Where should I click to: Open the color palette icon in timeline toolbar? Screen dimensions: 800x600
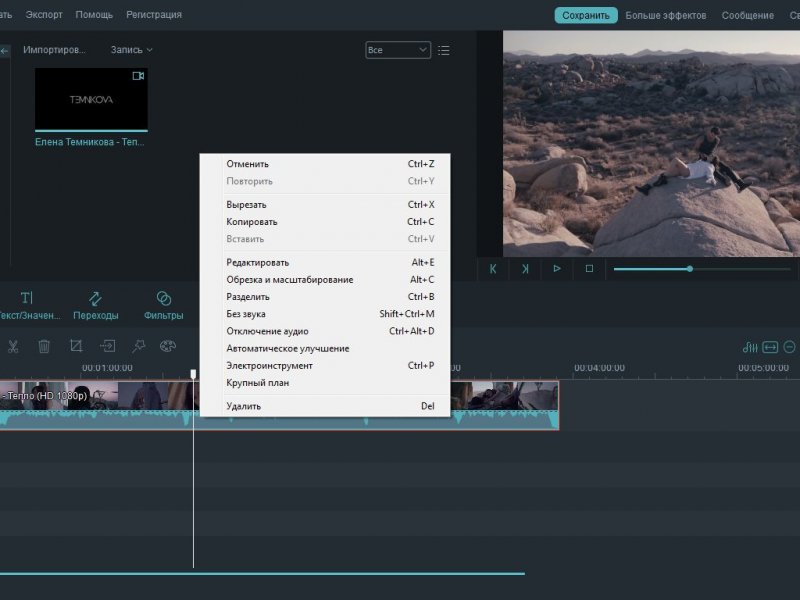click(168, 346)
